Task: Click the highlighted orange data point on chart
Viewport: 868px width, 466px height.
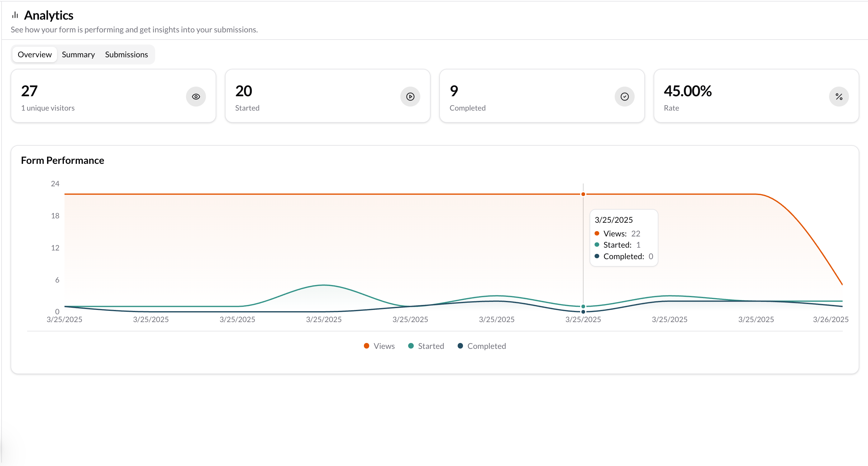Action: point(583,194)
